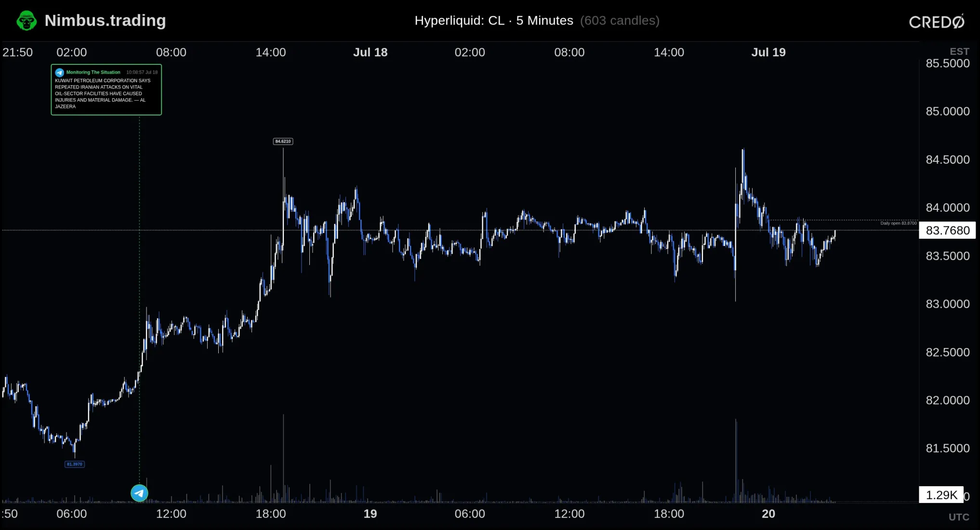Click the 603 candles count label
The height and width of the screenshot is (530, 980).
(620, 20)
